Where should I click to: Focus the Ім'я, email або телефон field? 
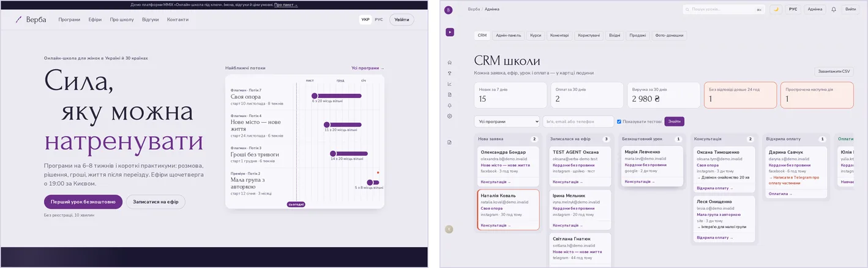[578, 121]
